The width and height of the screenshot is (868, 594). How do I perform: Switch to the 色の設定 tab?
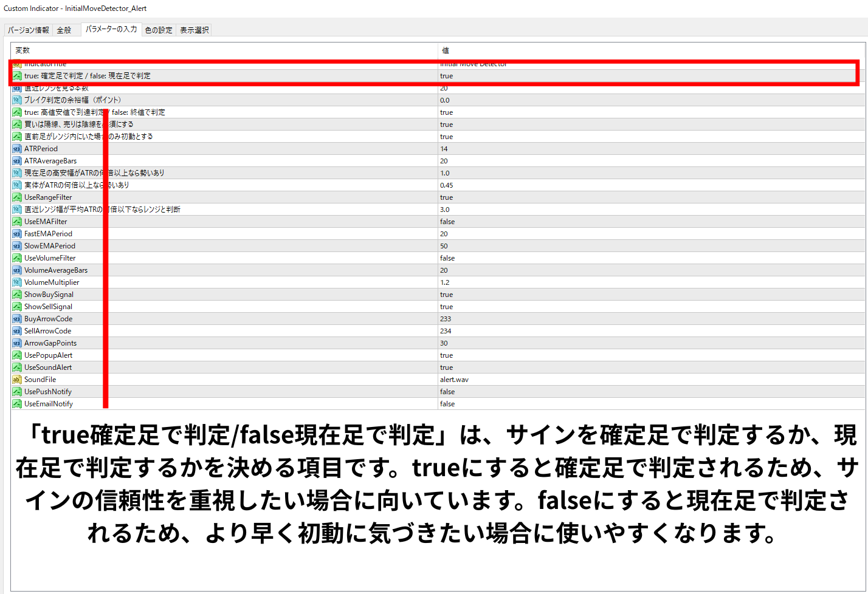[x=159, y=30]
